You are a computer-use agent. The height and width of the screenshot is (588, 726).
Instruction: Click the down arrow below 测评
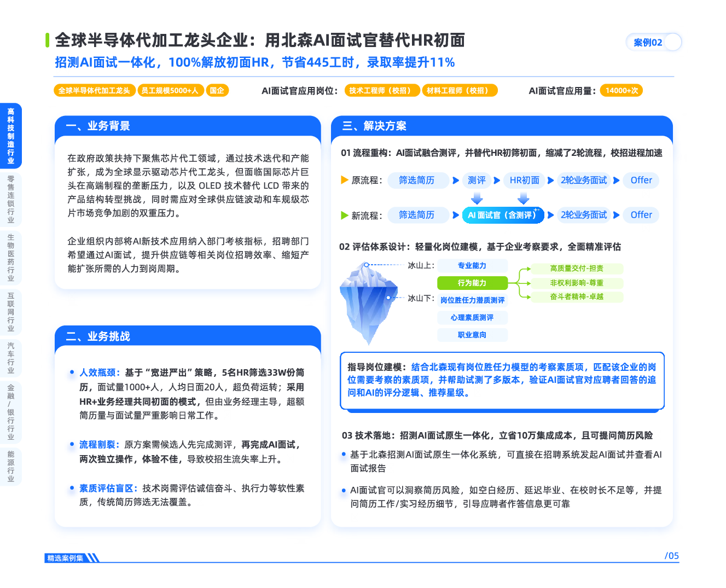click(x=477, y=197)
